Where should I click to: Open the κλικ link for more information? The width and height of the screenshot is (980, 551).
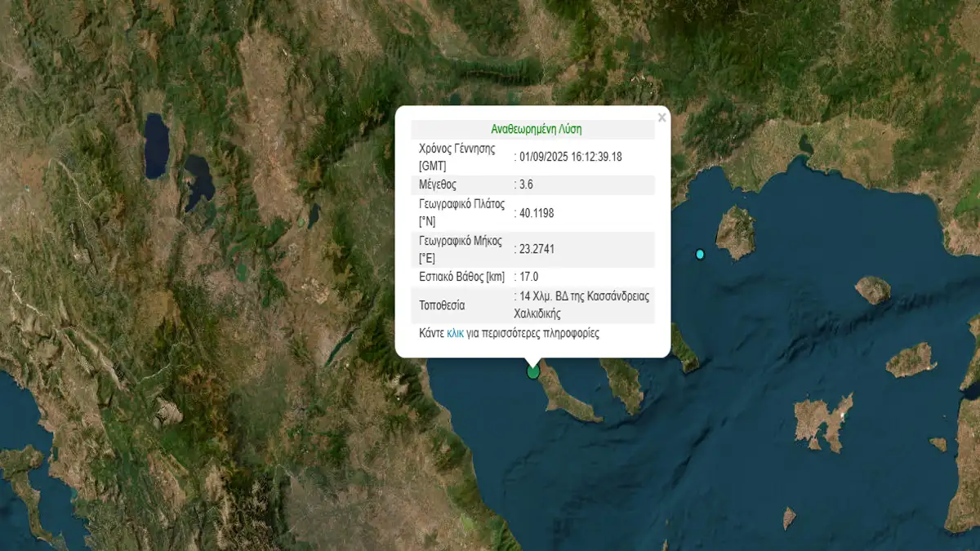point(455,334)
